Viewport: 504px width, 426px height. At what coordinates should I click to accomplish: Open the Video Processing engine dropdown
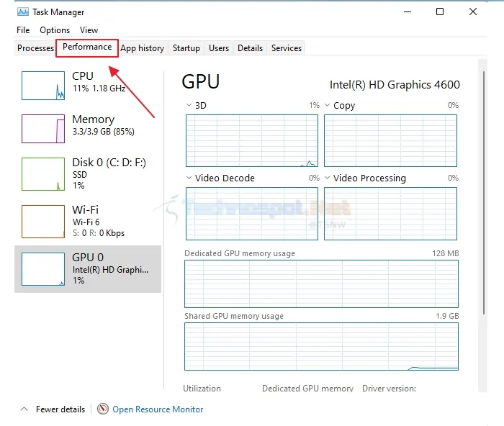coord(327,178)
